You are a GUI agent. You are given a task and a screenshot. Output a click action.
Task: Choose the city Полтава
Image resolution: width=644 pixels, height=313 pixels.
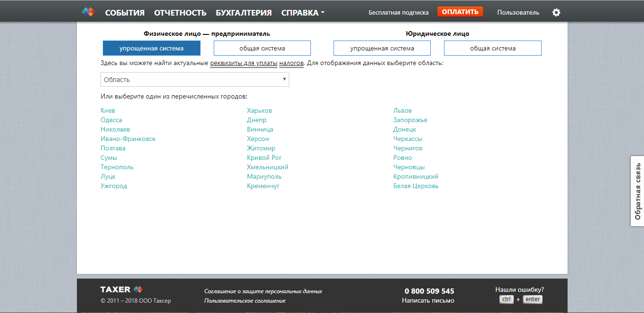(x=113, y=148)
